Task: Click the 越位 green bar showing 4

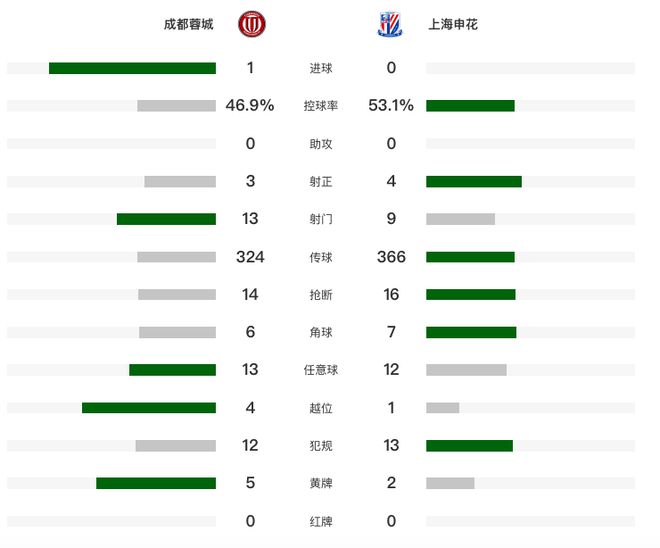Action: pyautogui.click(x=149, y=407)
